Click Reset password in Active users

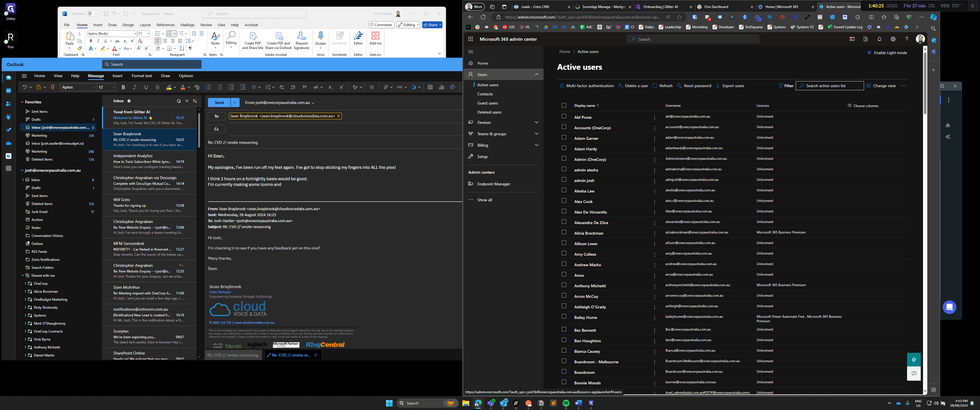pyautogui.click(x=694, y=86)
